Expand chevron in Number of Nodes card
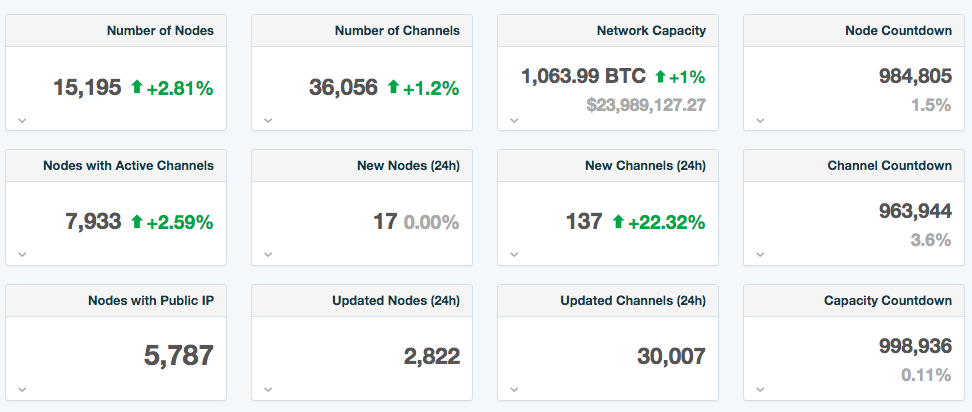 22,120
